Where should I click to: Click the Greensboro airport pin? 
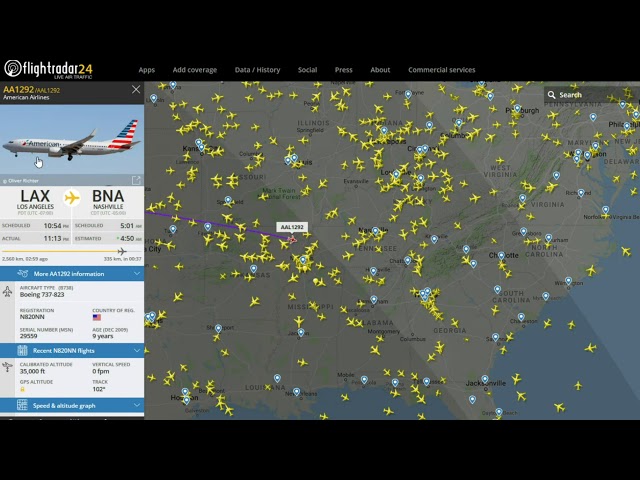pos(523,232)
